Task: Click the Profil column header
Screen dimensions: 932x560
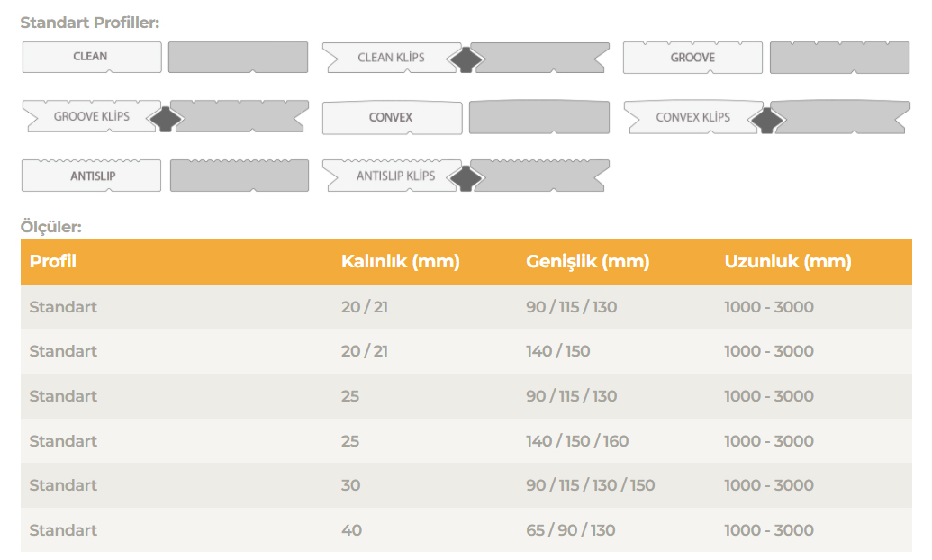Action: [x=53, y=262]
